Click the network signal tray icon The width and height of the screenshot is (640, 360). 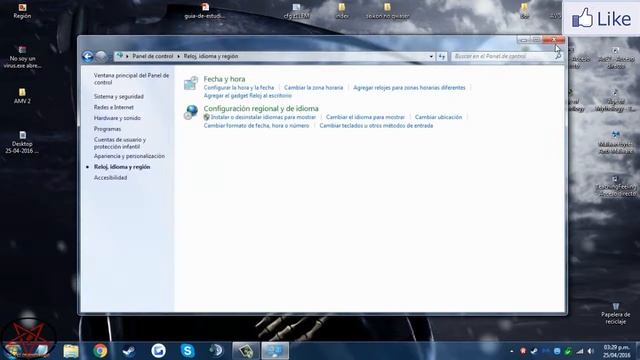click(x=580, y=351)
